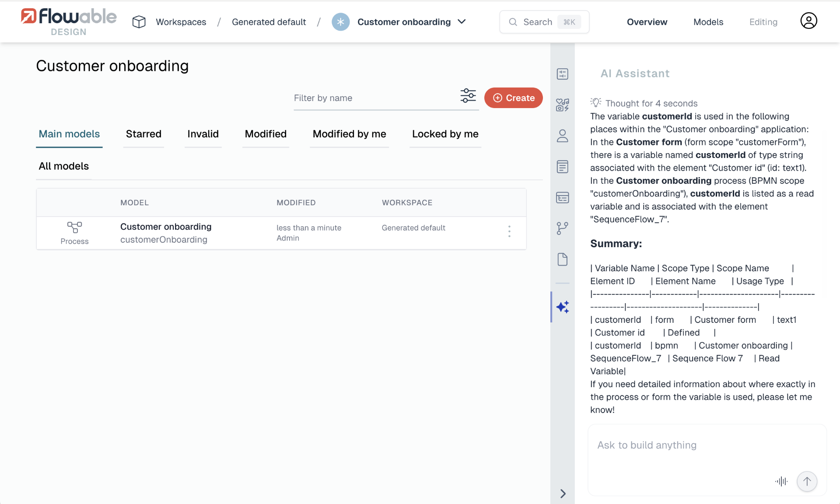Viewport: 840px width, 504px height.
Task: Click the voice input waveform icon
Action: (x=781, y=481)
